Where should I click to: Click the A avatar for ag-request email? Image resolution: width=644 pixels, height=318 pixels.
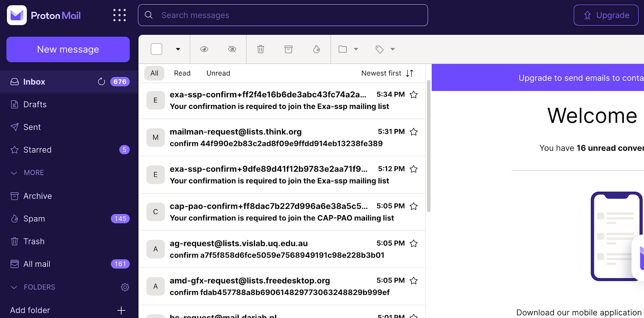coord(155,249)
